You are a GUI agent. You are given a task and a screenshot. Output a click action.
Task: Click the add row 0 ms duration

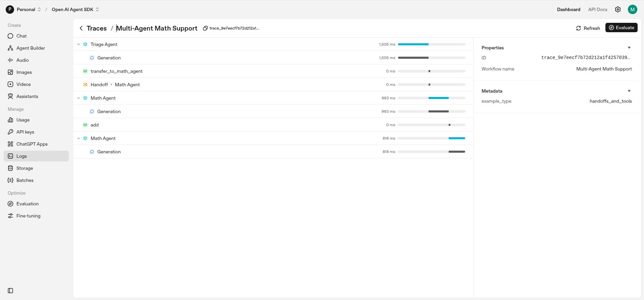coord(391,125)
